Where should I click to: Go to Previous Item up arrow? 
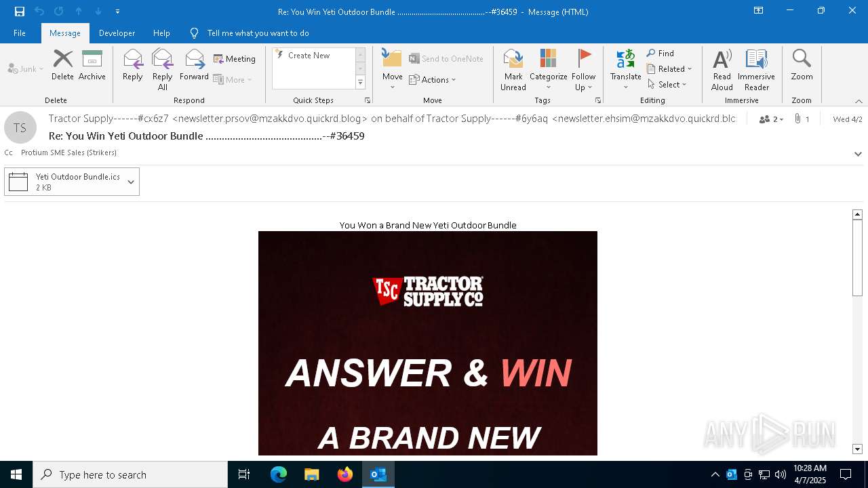point(79,12)
